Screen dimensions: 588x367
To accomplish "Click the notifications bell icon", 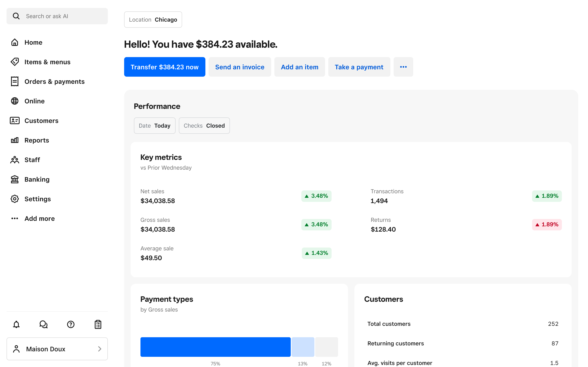I will coord(16,324).
